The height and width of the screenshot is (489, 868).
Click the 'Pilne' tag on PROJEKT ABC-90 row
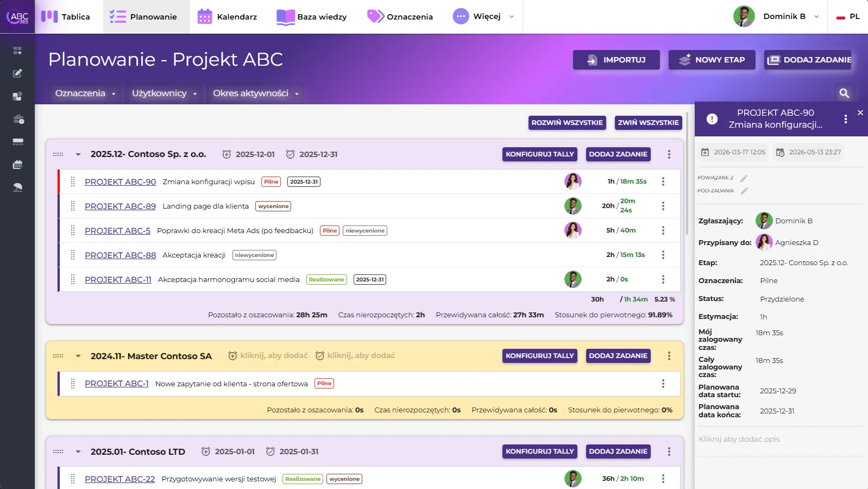(x=271, y=182)
